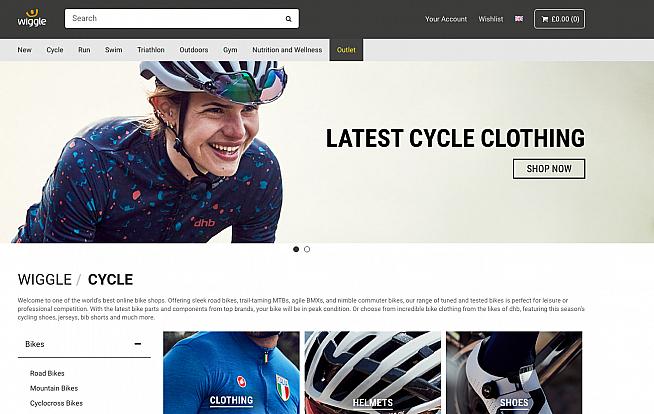Click the search magnifier icon
This screenshot has height=414, width=654.
pyautogui.click(x=288, y=19)
